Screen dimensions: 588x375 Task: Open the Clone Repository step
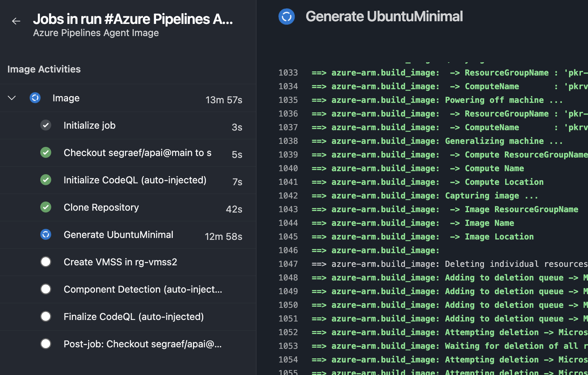tap(128, 207)
